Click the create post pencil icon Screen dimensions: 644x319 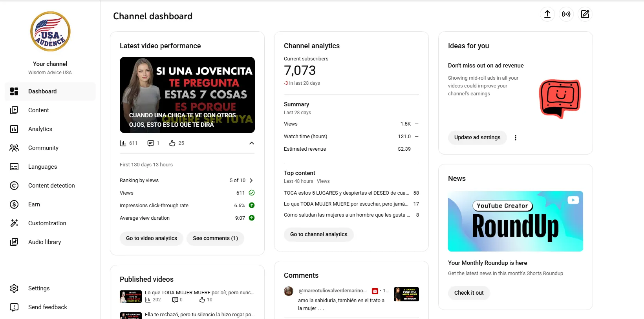(585, 14)
